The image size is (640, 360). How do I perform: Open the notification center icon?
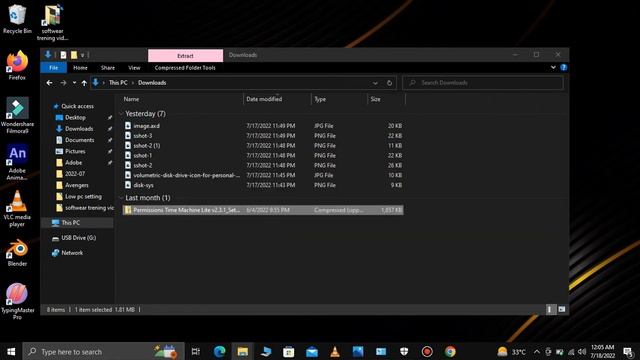click(x=629, y=351)
